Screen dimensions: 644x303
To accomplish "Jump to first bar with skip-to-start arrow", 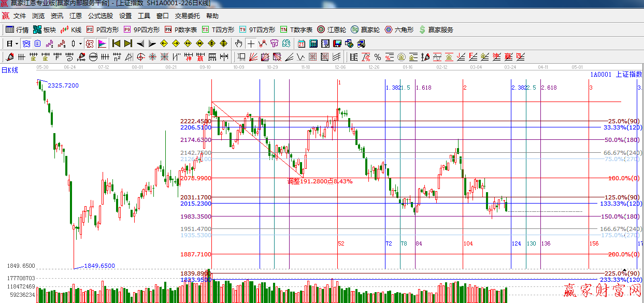I will (117, 44).
